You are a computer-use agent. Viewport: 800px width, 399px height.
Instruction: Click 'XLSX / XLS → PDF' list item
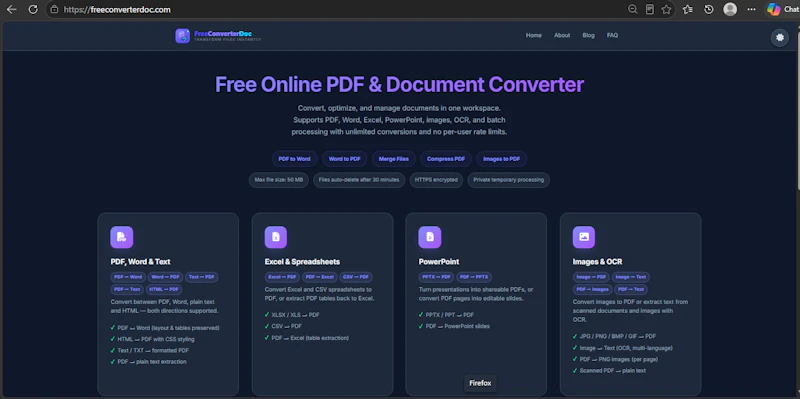pos(292,315)
